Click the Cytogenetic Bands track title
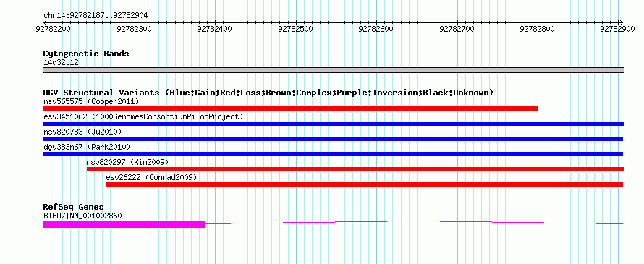Viewport: 644px width, 264px height. pos(86,54)
